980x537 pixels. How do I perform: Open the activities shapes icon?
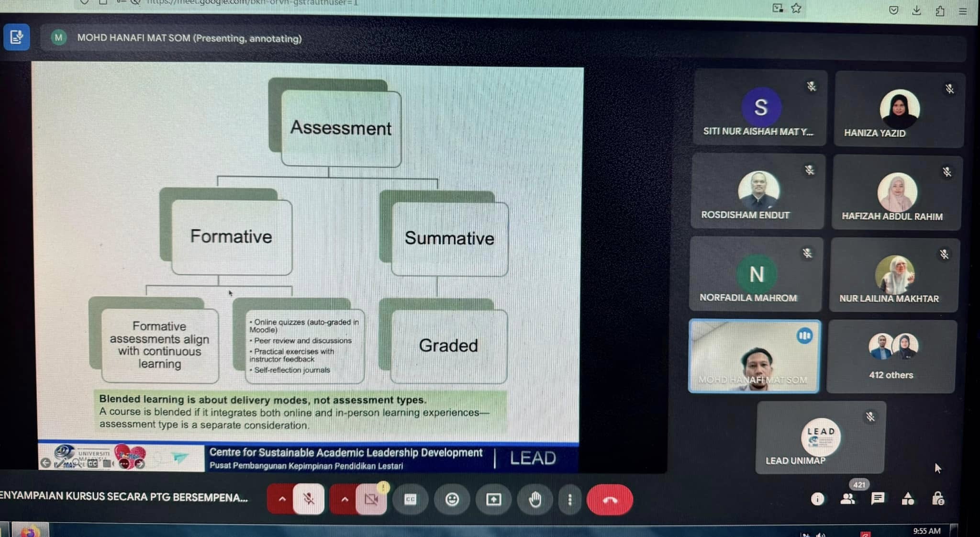(x=908, y=499)
